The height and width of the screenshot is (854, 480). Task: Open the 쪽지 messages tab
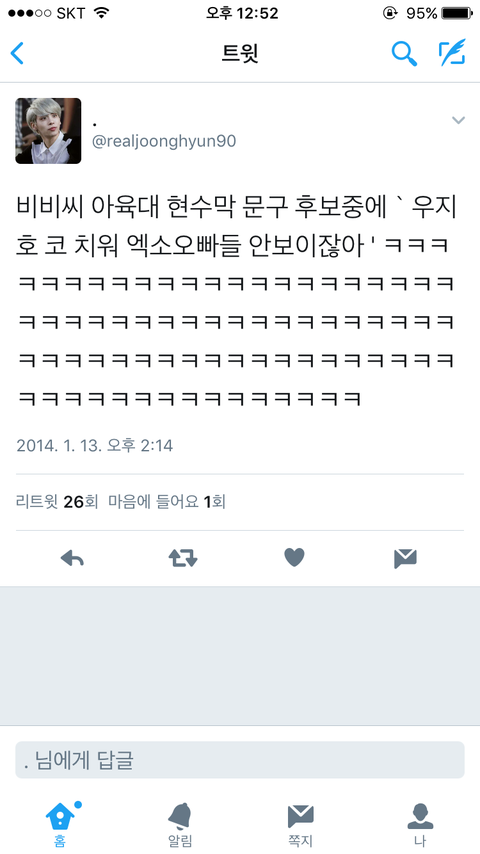coord(300,824)
